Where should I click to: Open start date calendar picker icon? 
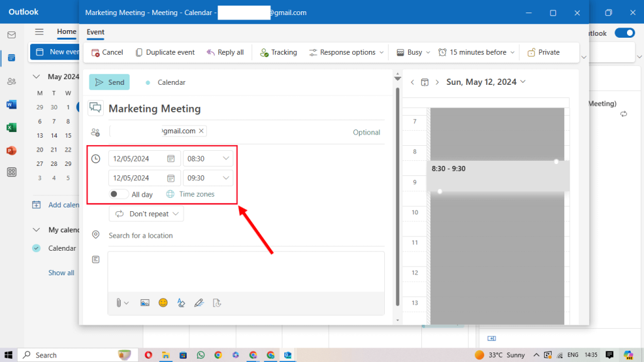tap(171, 158)
